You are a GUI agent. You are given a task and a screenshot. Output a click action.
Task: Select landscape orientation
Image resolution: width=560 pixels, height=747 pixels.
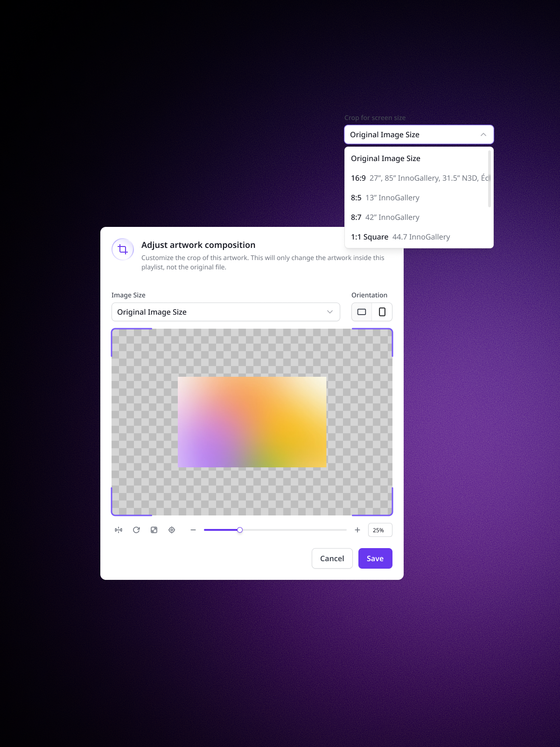pyautogui.click(x=362, y=312)
